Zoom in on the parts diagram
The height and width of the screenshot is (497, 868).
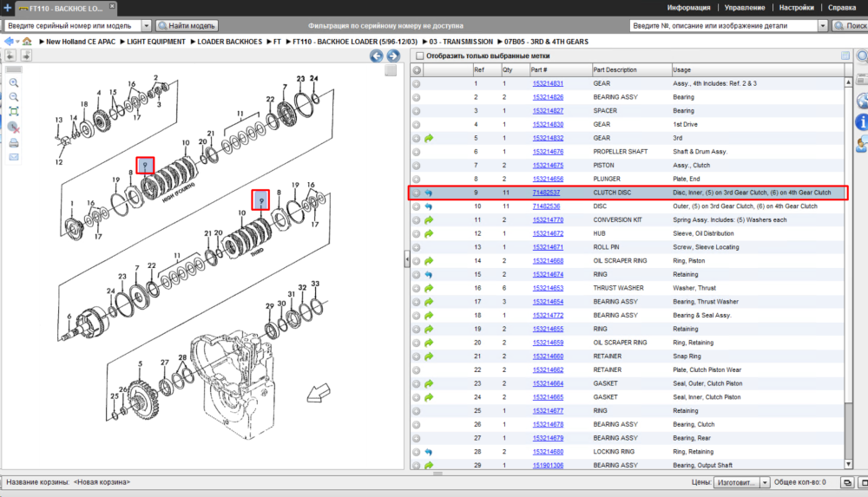[14, 83]
